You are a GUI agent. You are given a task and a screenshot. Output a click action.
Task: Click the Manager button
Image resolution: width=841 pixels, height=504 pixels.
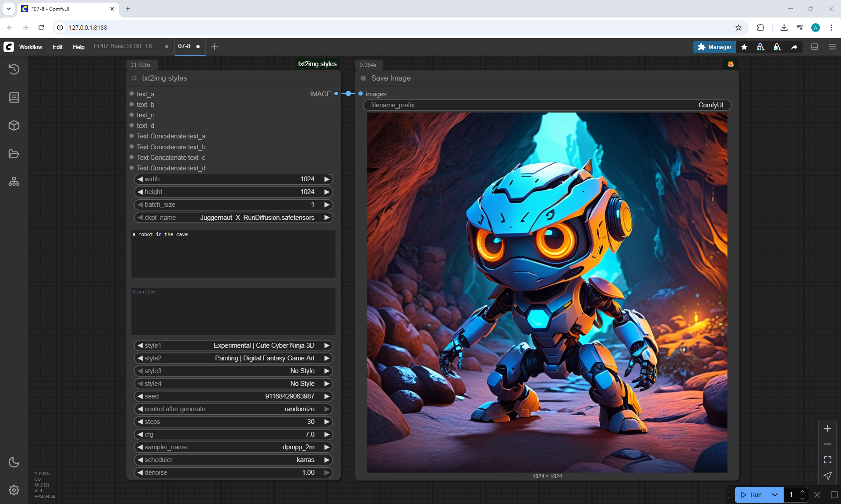(x=714, y=47)
